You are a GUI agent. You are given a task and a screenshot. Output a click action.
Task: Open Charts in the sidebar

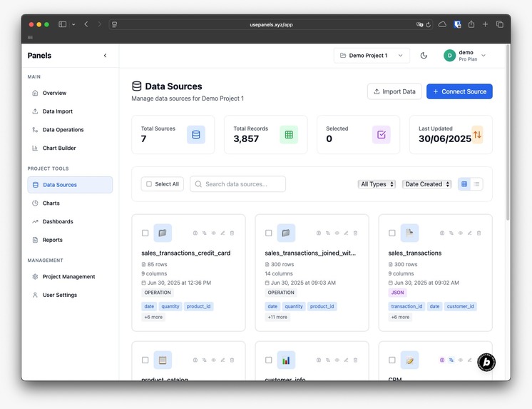coord(70,203)
